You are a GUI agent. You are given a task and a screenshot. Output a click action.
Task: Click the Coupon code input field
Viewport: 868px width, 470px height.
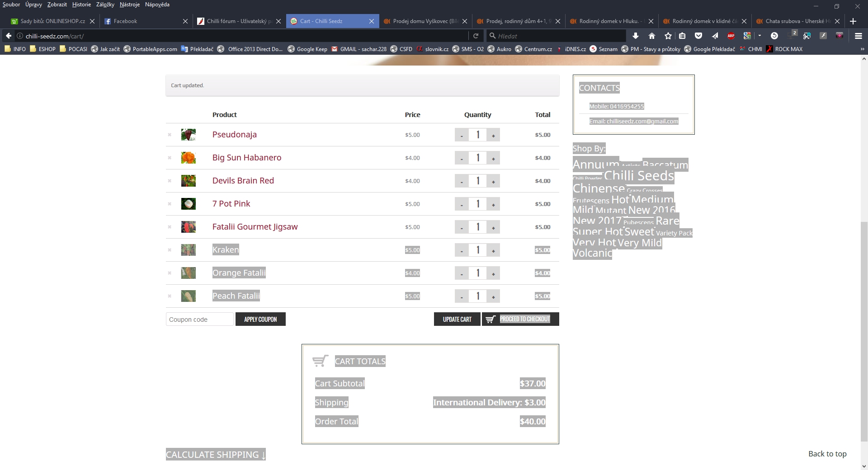[x=200, y=319]
